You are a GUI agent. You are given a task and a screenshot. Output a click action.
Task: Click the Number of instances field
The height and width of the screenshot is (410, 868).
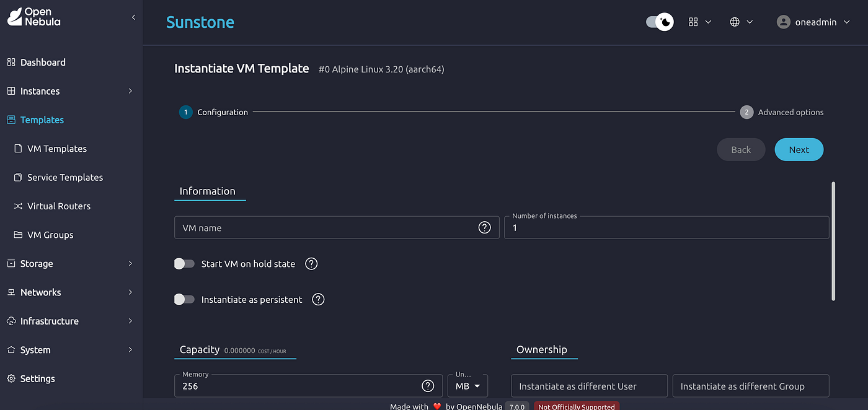coord(666,227)
